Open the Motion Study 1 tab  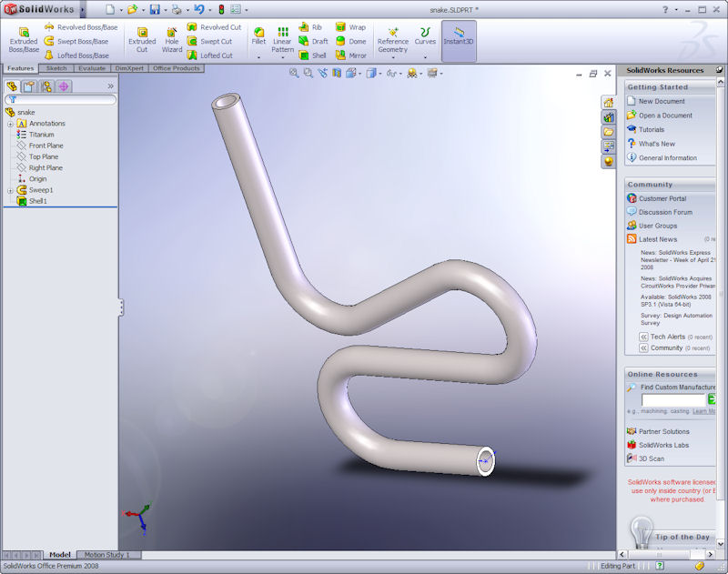tap(107, 555)
